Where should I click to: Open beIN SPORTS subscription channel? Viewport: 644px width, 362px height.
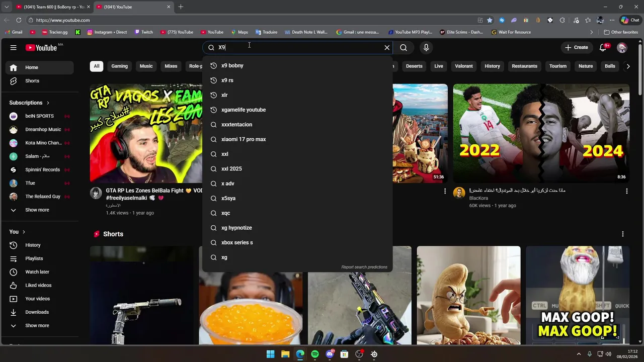tap(39, 116)
